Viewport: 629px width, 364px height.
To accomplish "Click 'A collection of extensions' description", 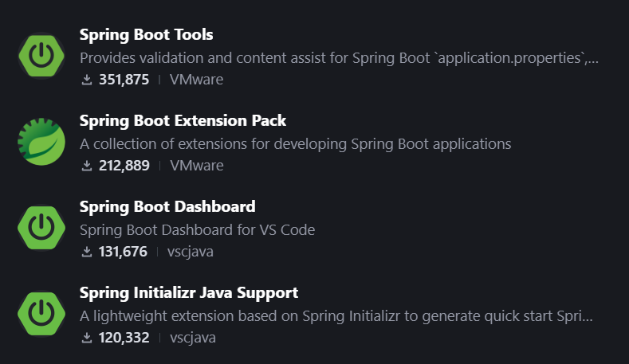I will tap(295, 144).
